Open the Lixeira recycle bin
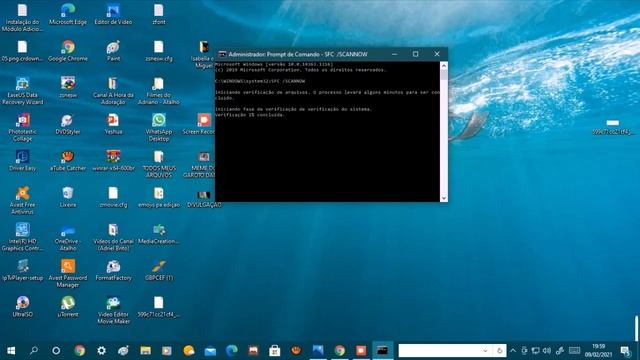 (68, 198)
